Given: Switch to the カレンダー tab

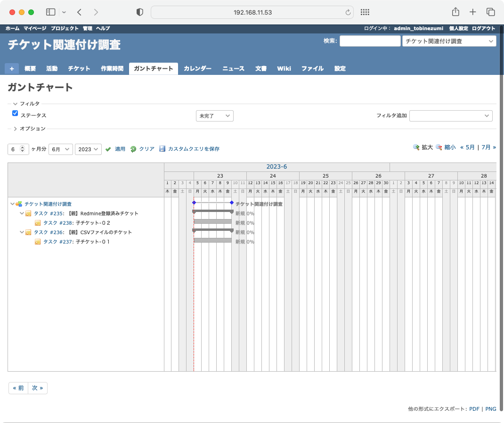Looking at the screenshot, I should click(x=197, y=68).
